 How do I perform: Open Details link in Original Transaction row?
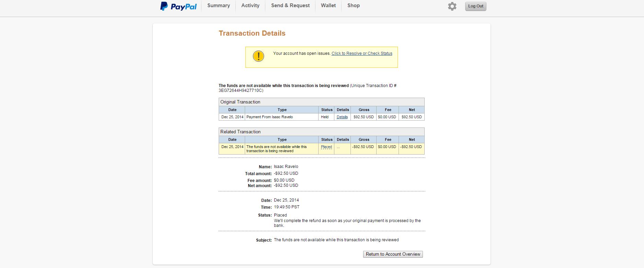[342, 117]
